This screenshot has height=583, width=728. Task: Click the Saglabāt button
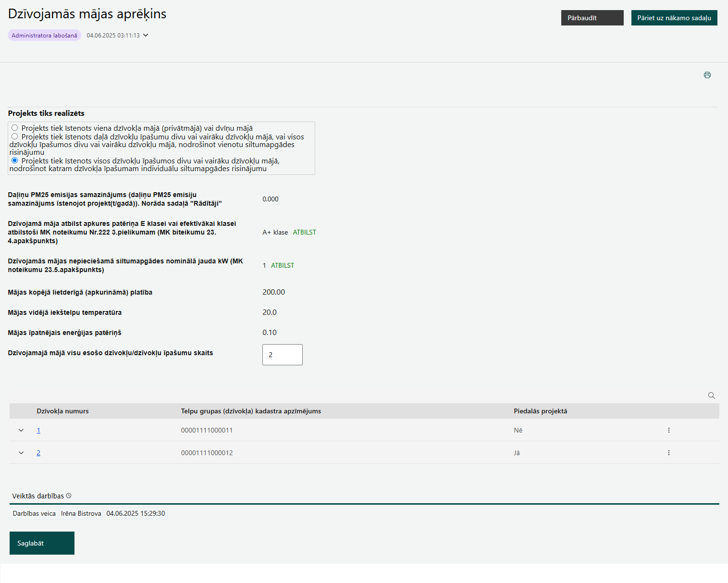coord(42,543)
